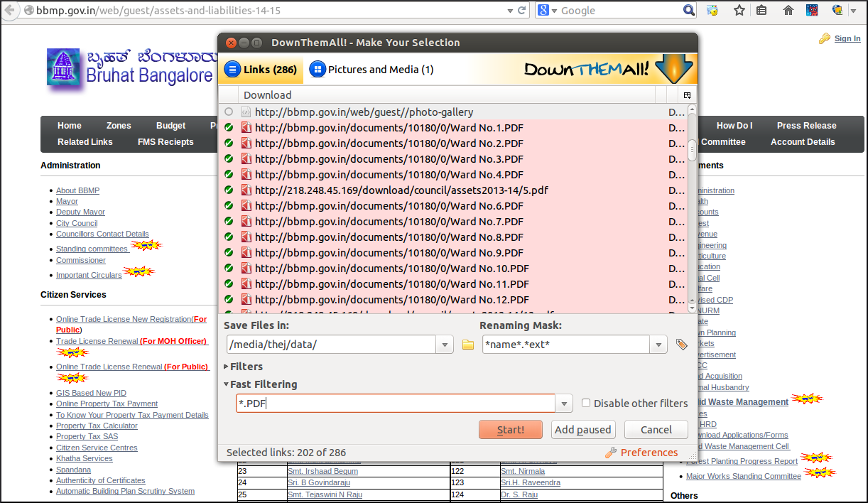
Task: Click the renaming mask tags icon
Action: point(681,345)
